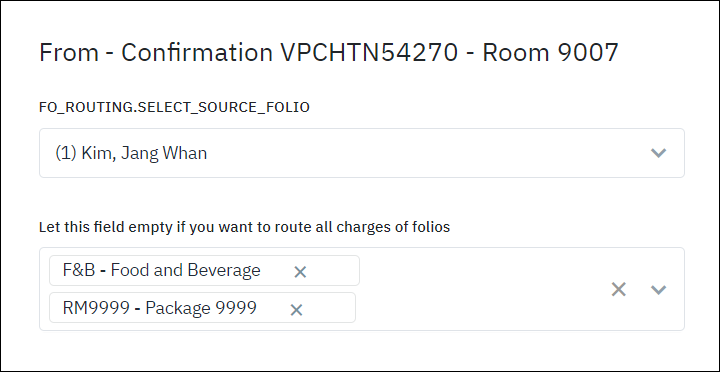Expand the source folio dropdown chevron

click(658, 153)
